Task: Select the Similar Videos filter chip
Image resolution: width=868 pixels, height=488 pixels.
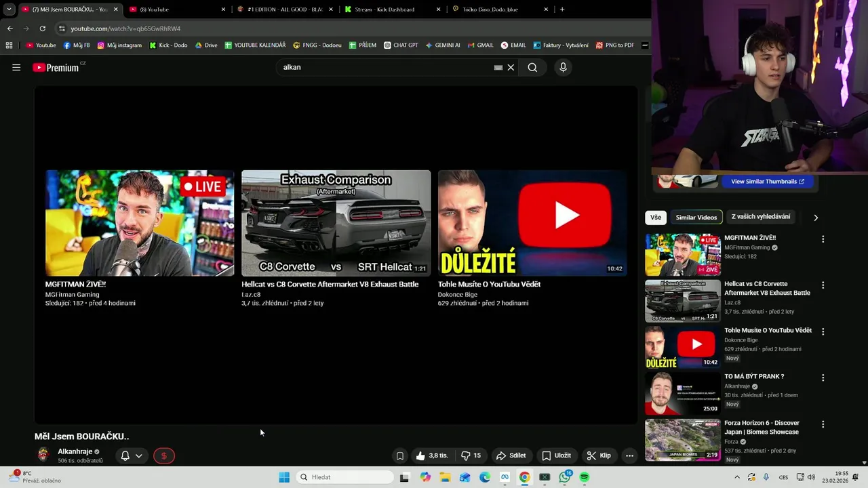Action: (696, 217)
